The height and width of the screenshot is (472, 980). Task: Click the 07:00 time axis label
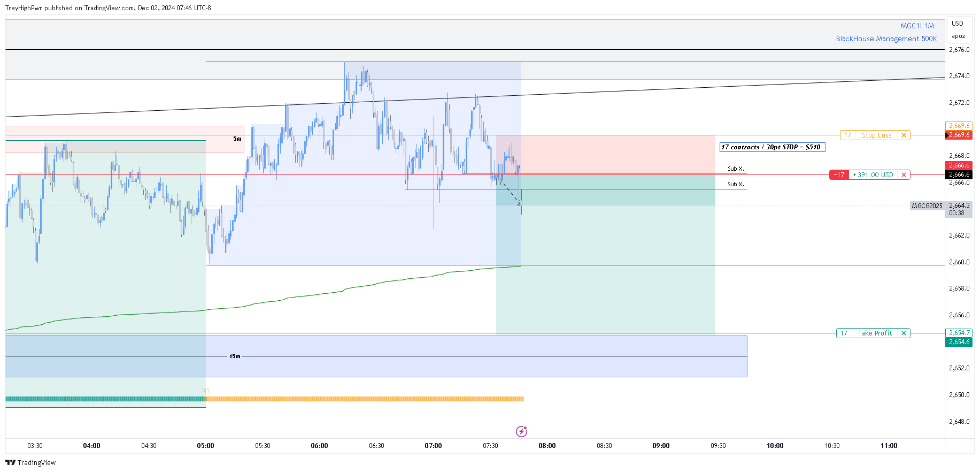433,445
